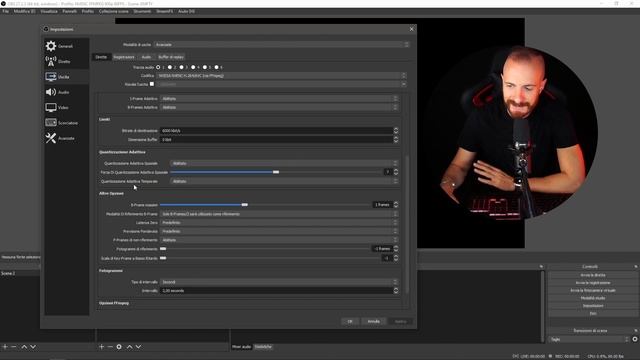
Task: Remove the selected source with minus icon
Action: tap(110, 347)
